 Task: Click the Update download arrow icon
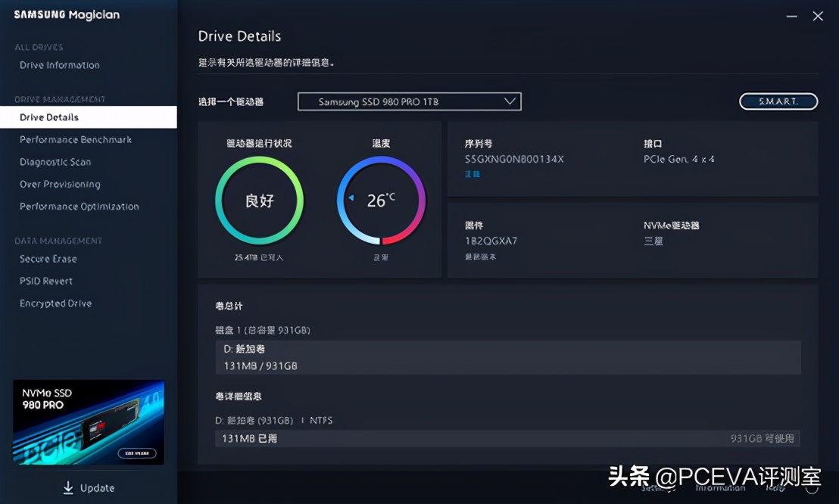click(x=68, y=488)
